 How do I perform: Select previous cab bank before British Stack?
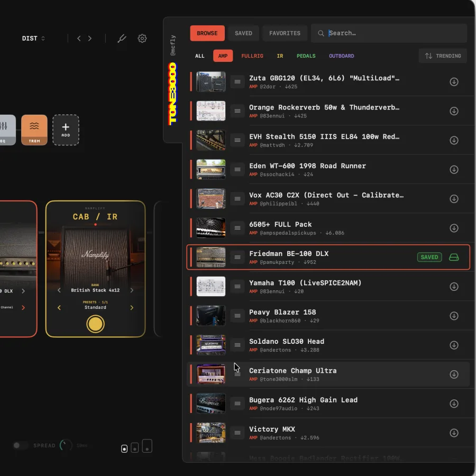pos(59,290)
